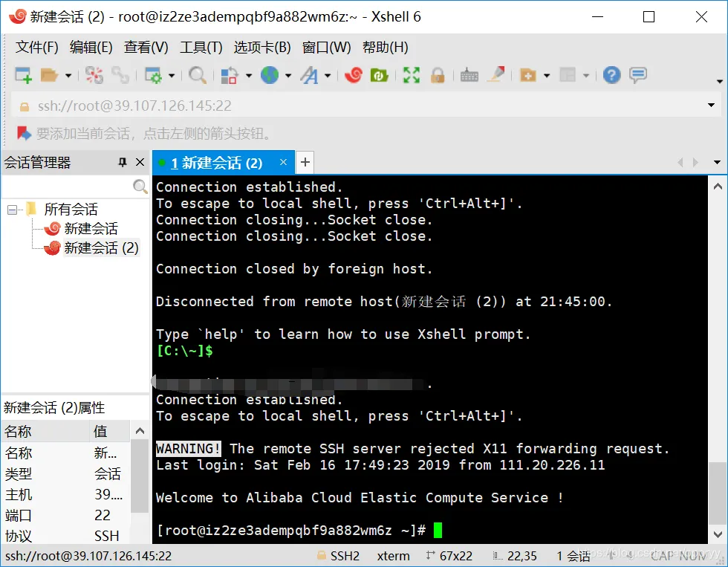Collapse the 所有会话 tree node
The height and width of the screenshot is (567, 728).
pos(13,210)
